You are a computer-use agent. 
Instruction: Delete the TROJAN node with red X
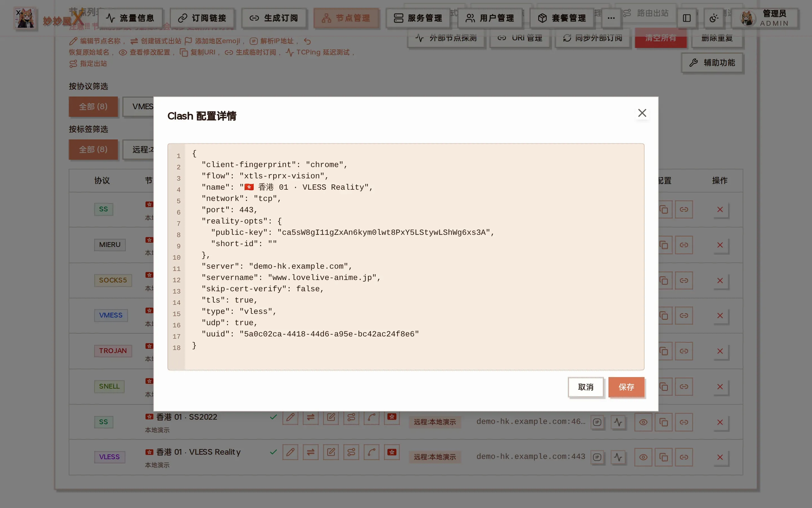coord(720,351)
